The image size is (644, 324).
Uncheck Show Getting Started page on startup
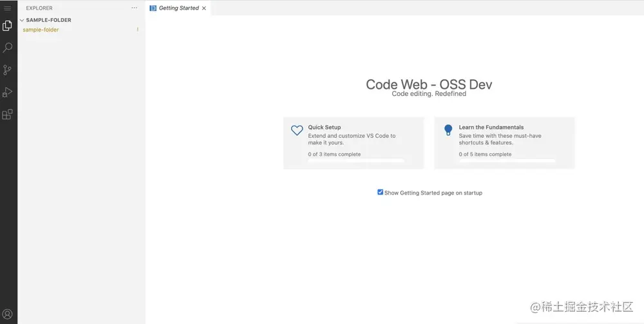(381, 192)
